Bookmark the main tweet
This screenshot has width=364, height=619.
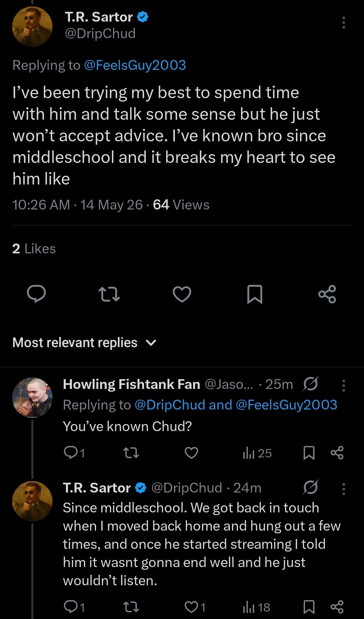[255, 294]
